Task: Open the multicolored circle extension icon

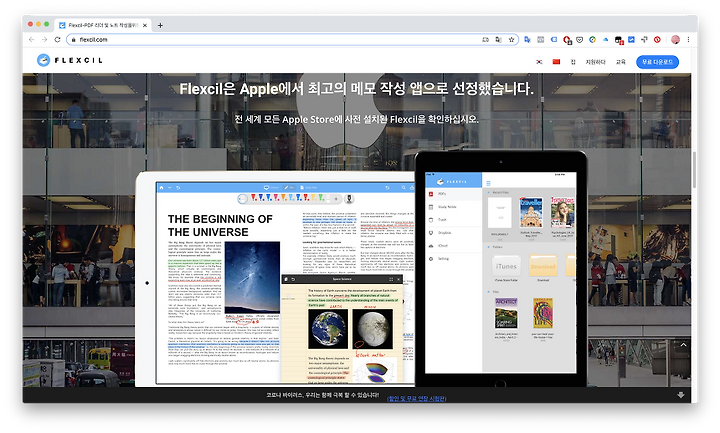Action: 592,39
